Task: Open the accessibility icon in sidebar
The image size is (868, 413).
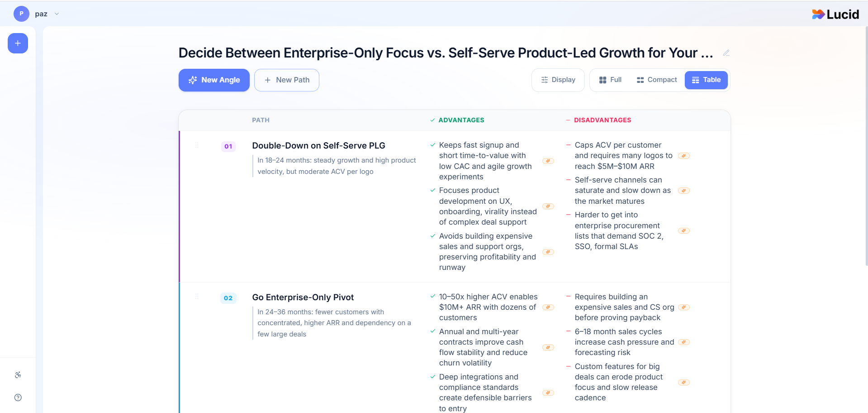Action: tap(18, 375)
